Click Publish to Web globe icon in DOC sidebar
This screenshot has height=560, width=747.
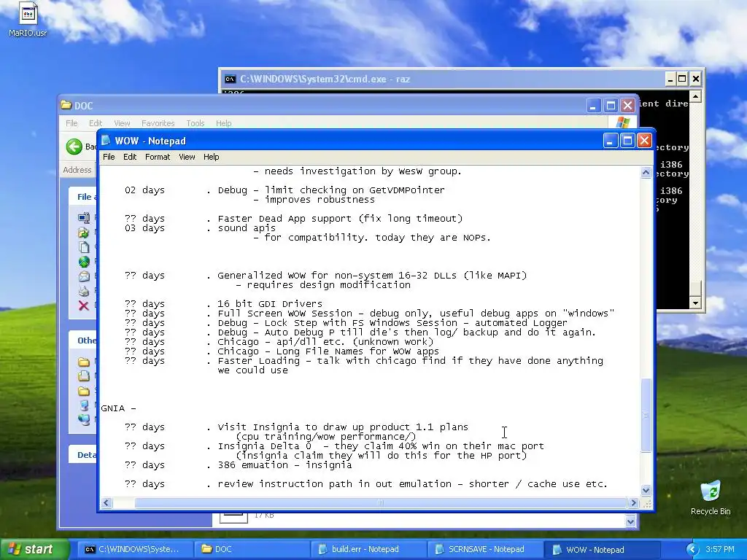[x=84, y=262]
